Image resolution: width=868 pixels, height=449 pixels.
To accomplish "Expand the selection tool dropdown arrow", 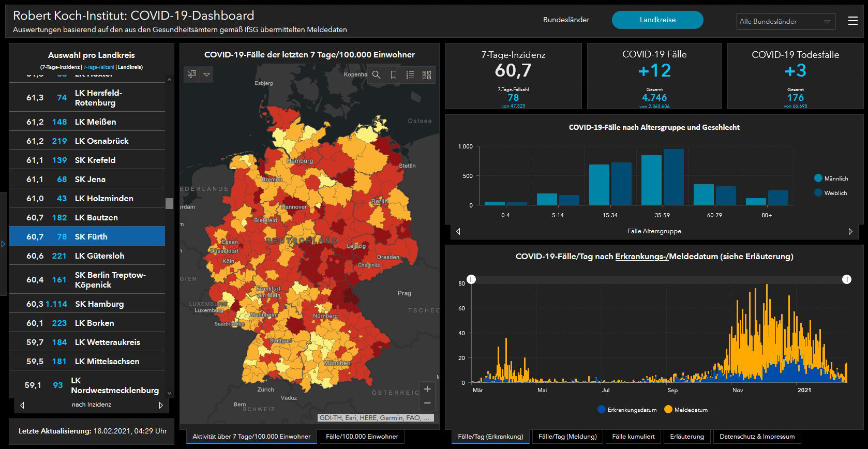I will (206, 74).
